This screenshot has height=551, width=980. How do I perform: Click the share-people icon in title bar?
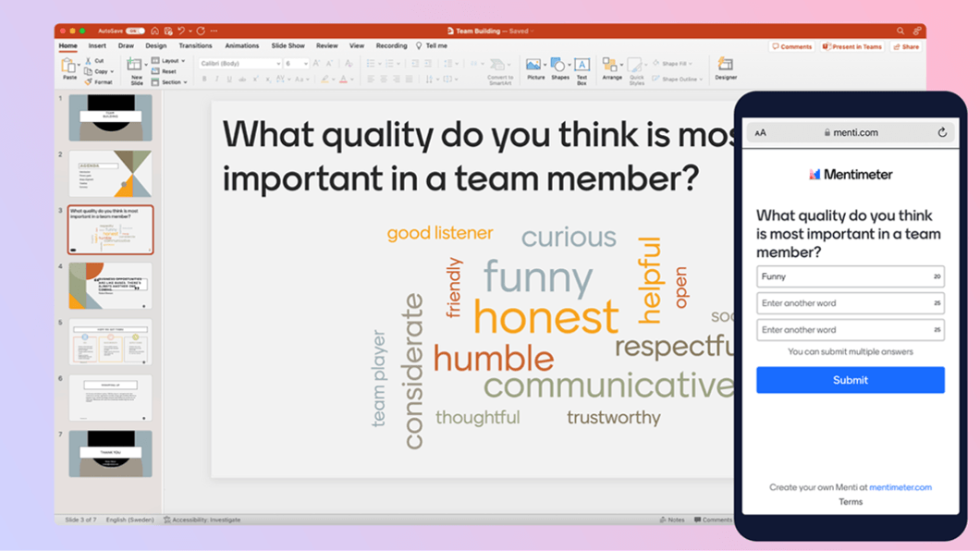point(917,31)
